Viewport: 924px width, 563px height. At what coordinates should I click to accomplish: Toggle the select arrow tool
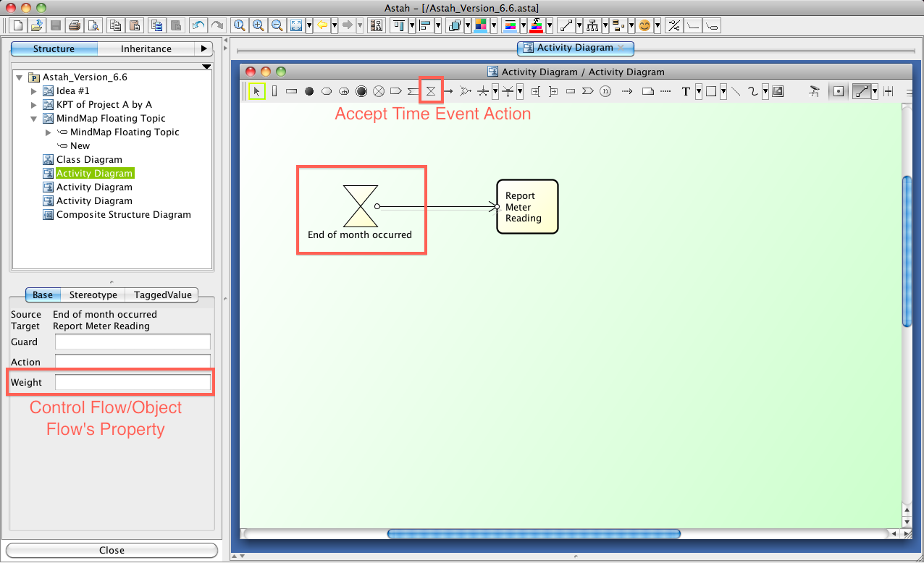[x=256, y=91]
